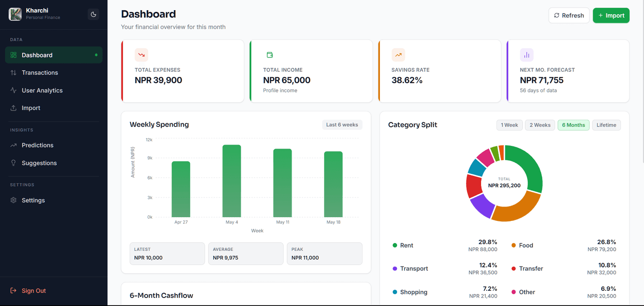Click the Transport legend purple dot
The height and width of the screenshot is (306, 644).
[x=395, y=269]
